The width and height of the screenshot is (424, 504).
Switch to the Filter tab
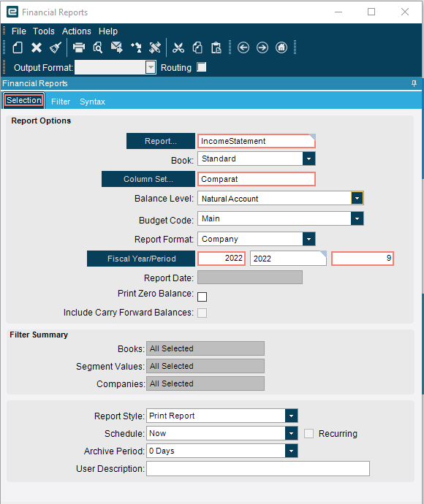61,102
